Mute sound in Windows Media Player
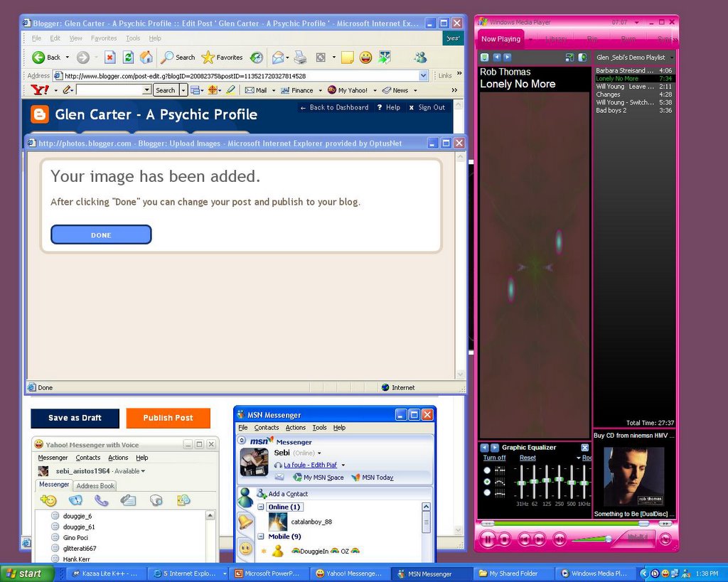Screen dimensions: 728x582 click(560, 539)
